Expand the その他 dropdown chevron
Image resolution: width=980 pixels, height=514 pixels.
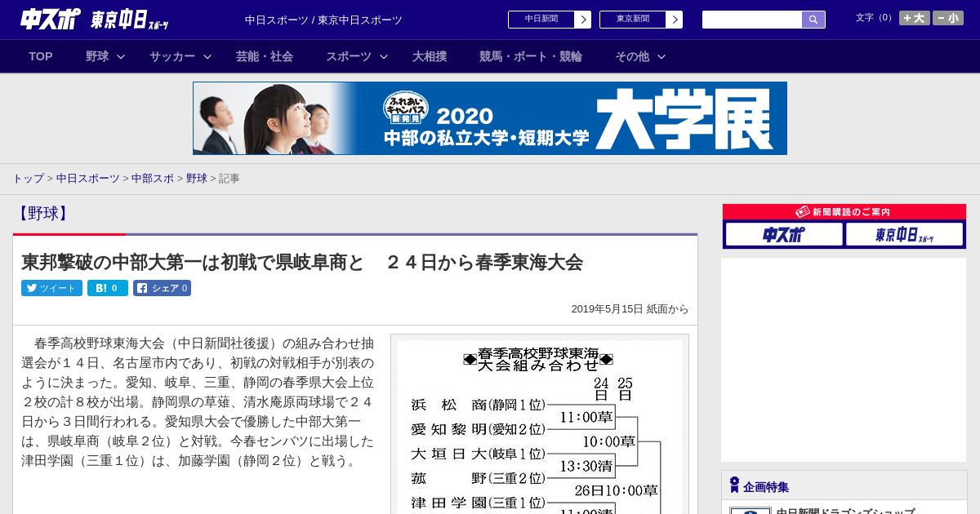coord(661,56)
